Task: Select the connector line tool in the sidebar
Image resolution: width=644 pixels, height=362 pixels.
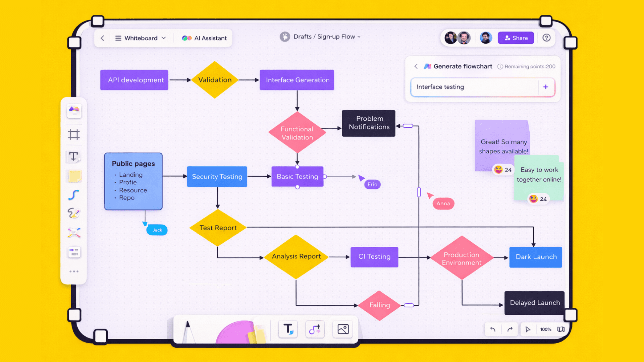Action: (74, 195)
